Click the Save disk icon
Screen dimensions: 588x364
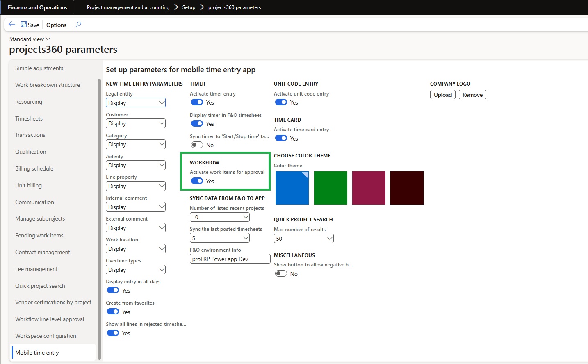(x=24, y=25)
